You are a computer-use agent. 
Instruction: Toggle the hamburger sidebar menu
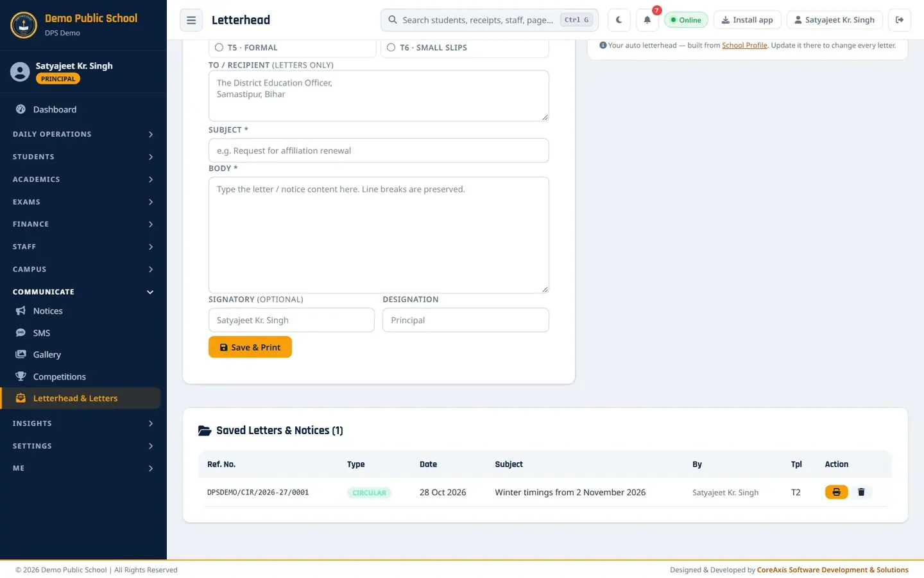pyautogui.click(x=191, y=20)
